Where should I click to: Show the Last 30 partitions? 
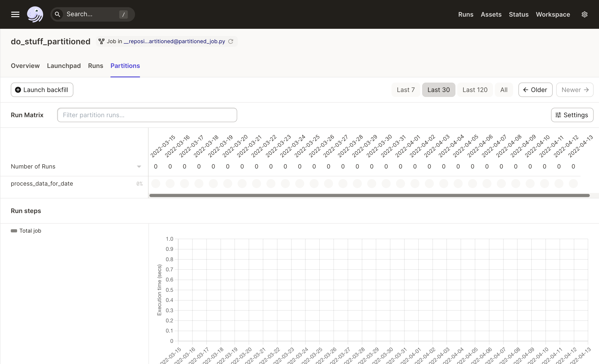[x=438, y=90]
